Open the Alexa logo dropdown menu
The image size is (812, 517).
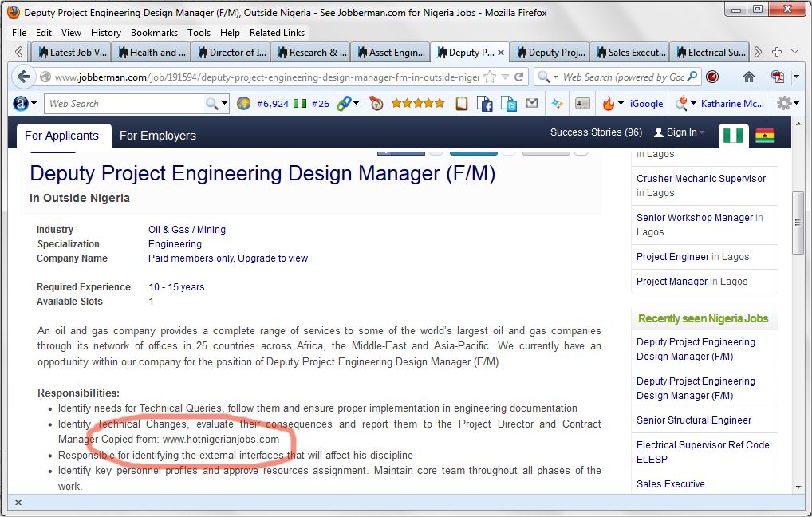[34, 103]
